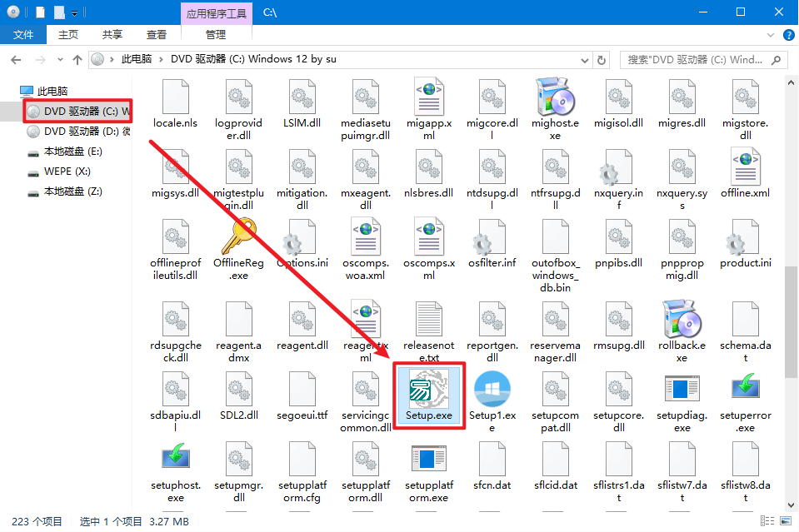Open the blue Help question mark icon

pyautogui.click(x=787, y=35)
